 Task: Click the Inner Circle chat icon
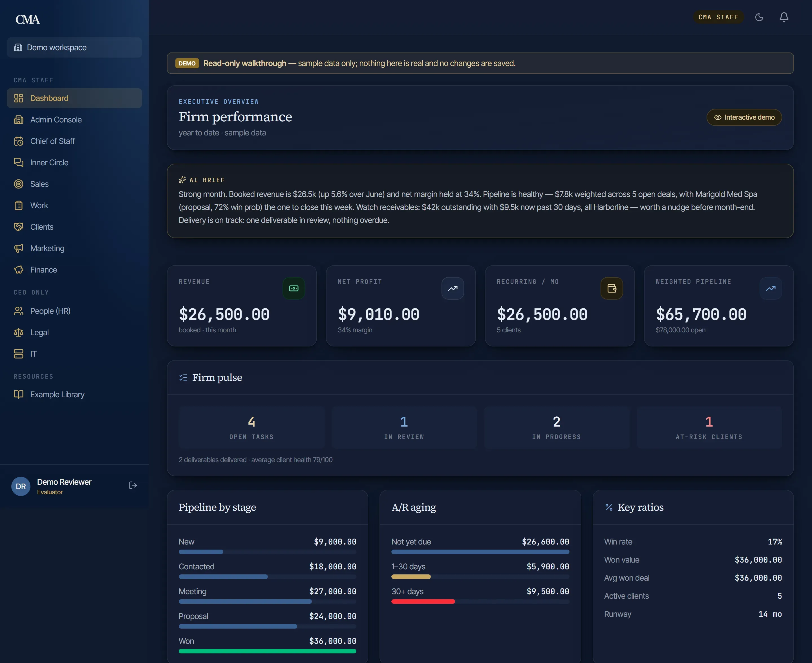click(x=18, y=162)
